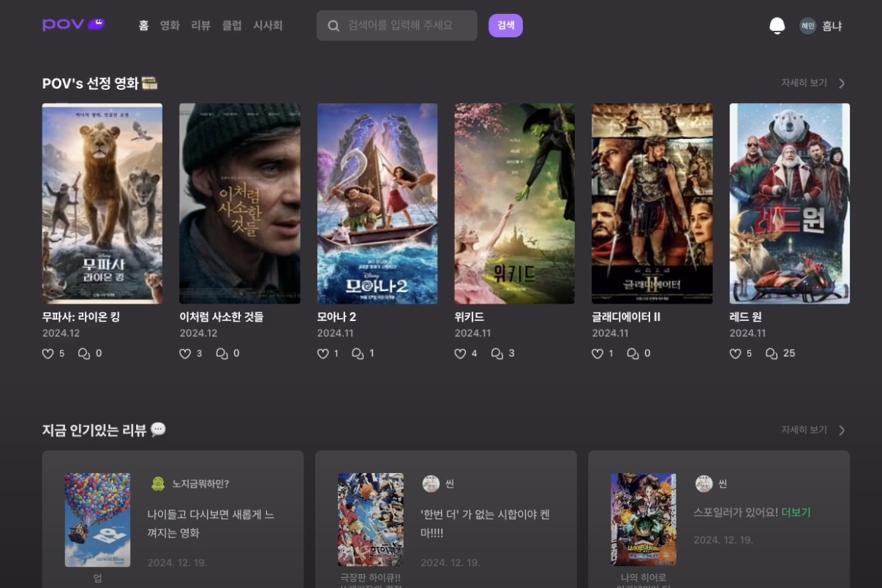The height and width of the screenshot is (588, 882).
Task: Open comments for 위키드
Action: (497, 354)
